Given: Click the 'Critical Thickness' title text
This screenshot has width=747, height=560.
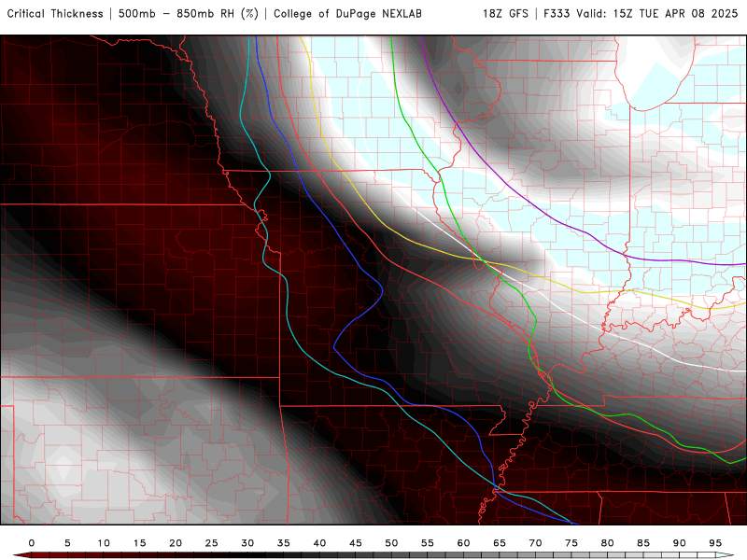Looking at the screenshot, I should click(x=55, y=14).
